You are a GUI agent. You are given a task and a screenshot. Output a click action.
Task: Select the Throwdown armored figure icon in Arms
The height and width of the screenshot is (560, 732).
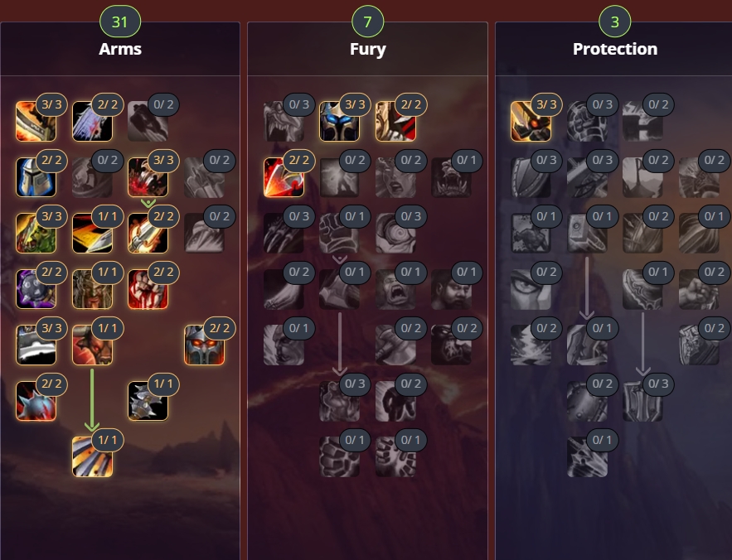pos(148,401)
